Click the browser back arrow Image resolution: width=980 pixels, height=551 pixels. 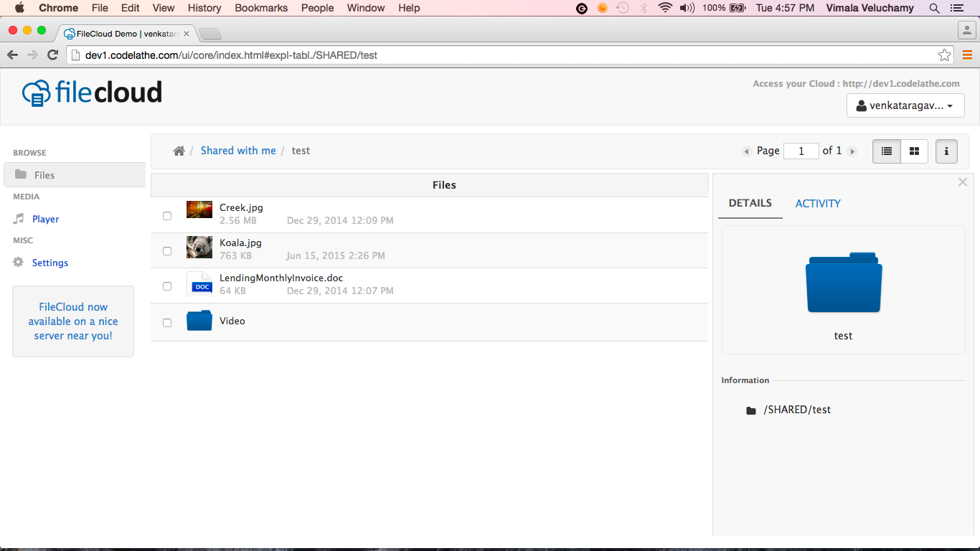click(x=12, y=55)
